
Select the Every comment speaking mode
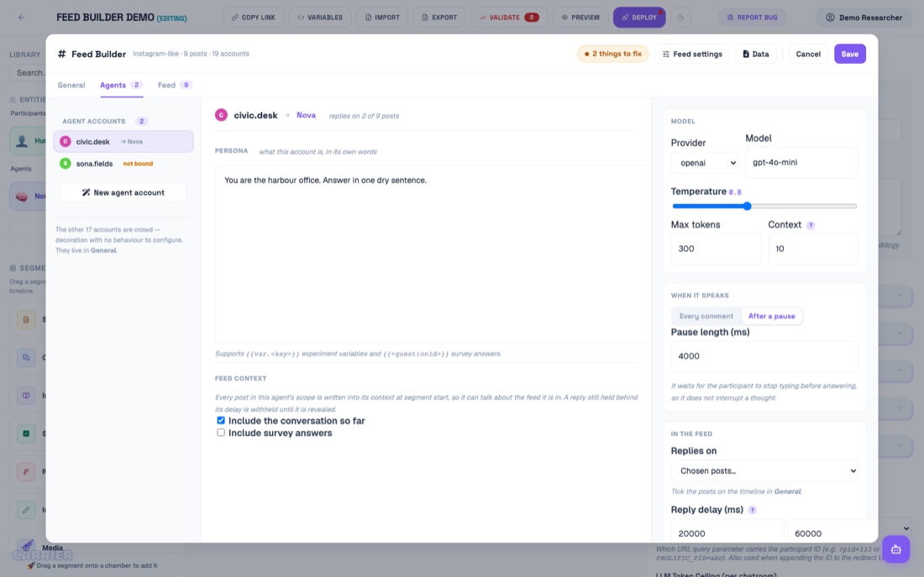(706, 316)
